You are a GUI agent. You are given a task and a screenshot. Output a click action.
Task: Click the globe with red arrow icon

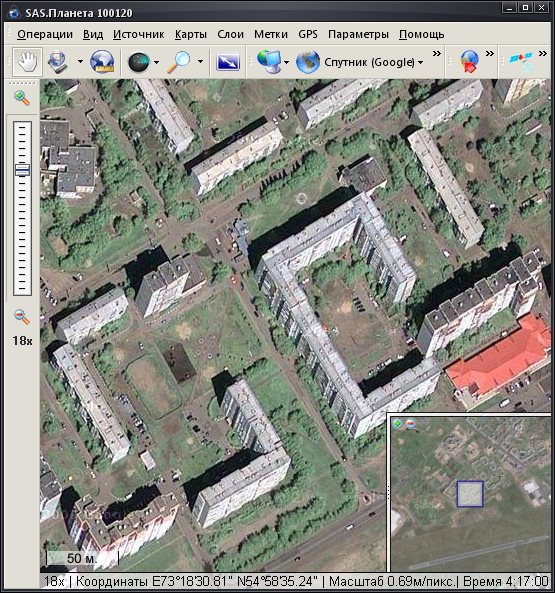[469, 62]
